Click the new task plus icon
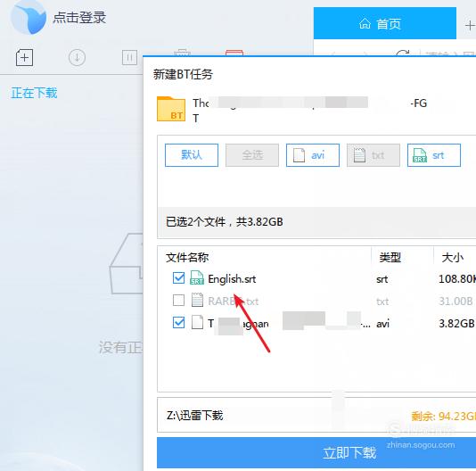This screenshot has width=476, height=471. click(x=24, y=57)
